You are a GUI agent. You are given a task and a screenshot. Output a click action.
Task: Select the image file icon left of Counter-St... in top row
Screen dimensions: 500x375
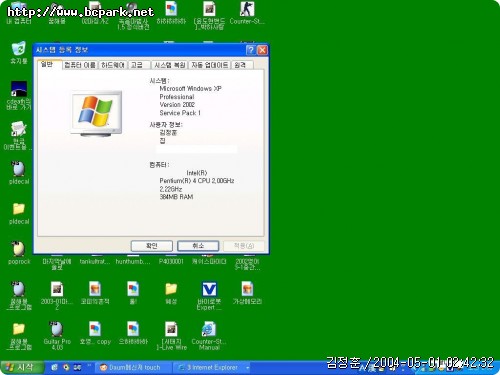(x=209, y=9)
